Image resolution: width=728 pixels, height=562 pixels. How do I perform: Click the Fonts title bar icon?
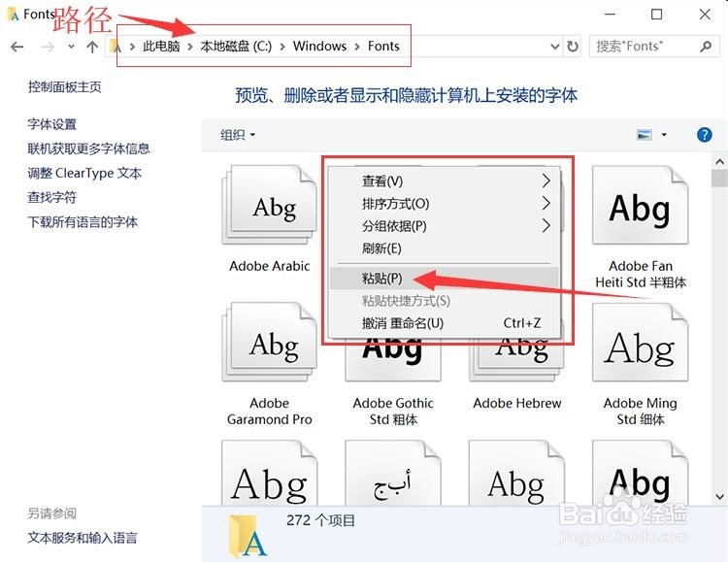pyautogui.click(x=13, y=15)
